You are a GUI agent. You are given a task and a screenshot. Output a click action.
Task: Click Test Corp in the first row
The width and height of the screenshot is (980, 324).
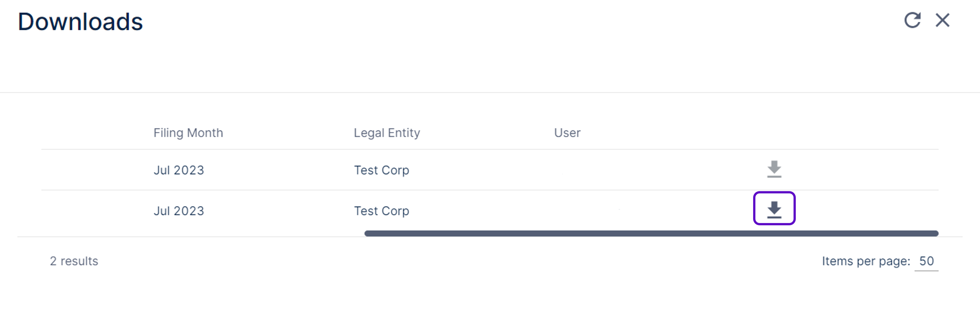pos(381,170)
